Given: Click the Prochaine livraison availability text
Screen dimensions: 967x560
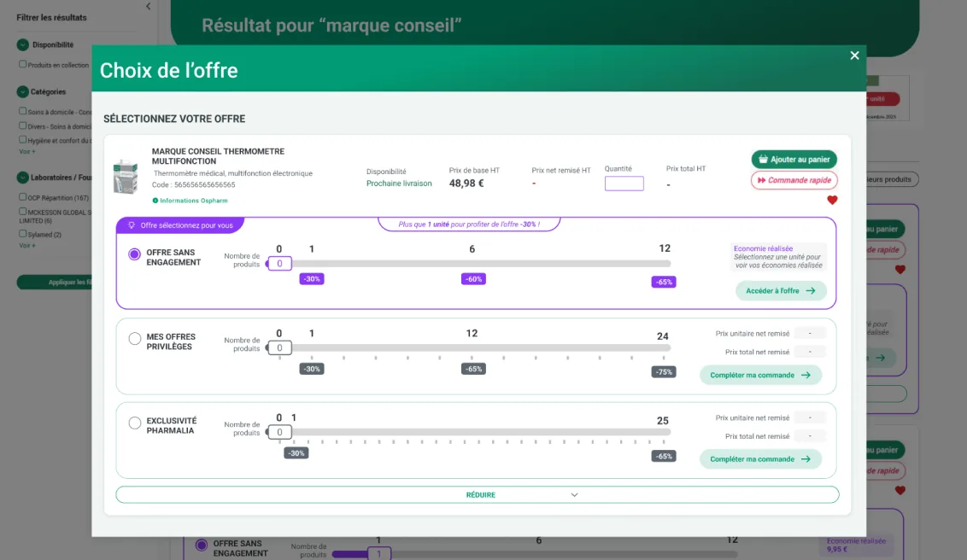Looking at the screenshot, I should tap(399, 184).
